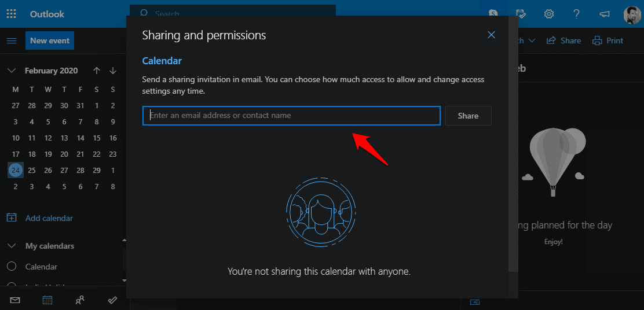
Task: Select February 21 in mini calendar
Action: click(80, 154)
